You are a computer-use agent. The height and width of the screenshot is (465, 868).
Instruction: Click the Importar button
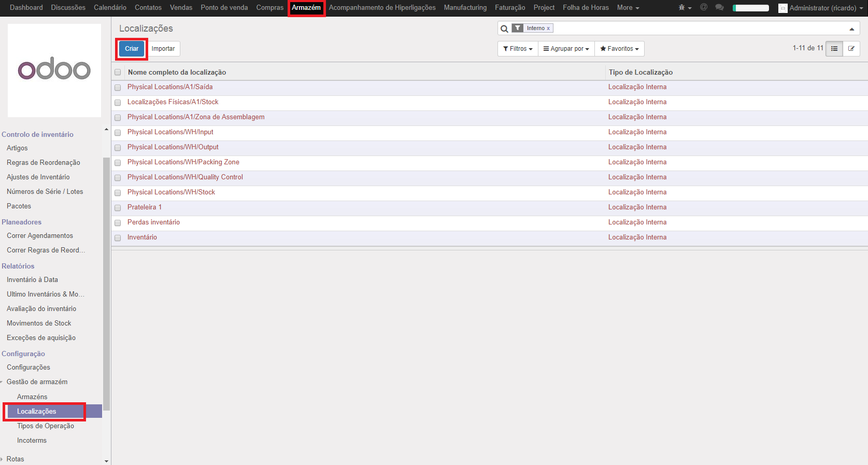pos(163,49)
